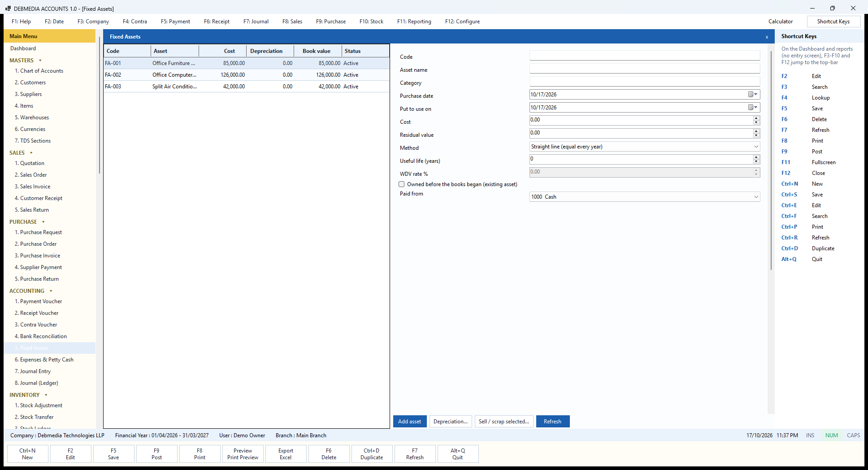Adjust the Residual value spinner
The image size is (868, 470).
tap(756, 133)
